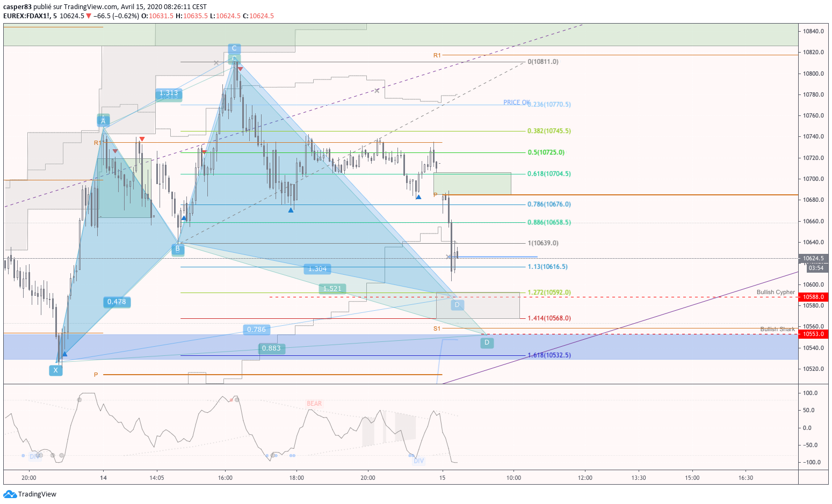Click the 0.478 ratio label
Viewport: 832px width, 504px height.
[x=117, y=302]
